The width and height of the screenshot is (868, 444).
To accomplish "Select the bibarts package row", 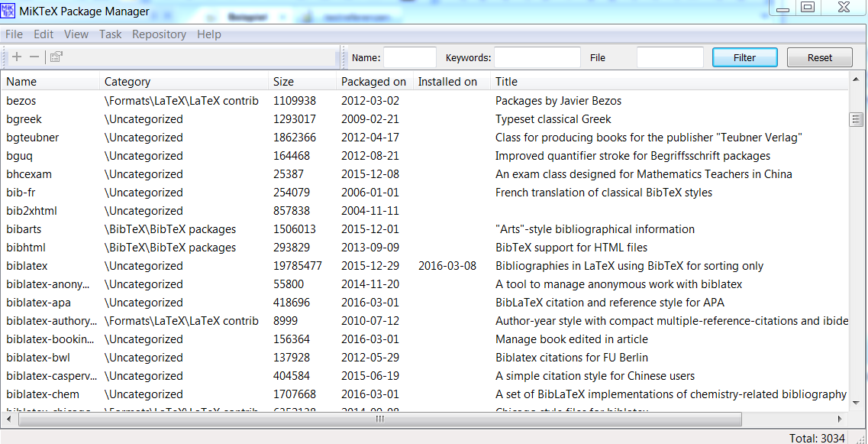I will click(425, 229).
